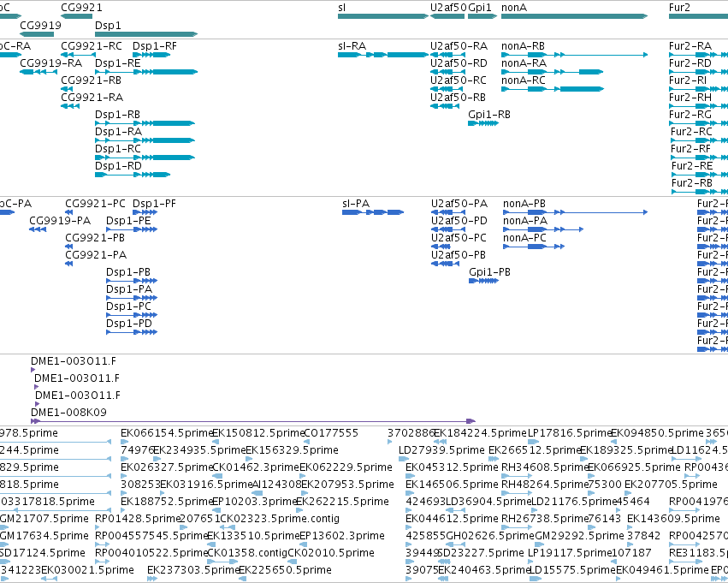Open the sl-PA protein label
This screenshot has height=583, width=728.
[x=356, y=204]
